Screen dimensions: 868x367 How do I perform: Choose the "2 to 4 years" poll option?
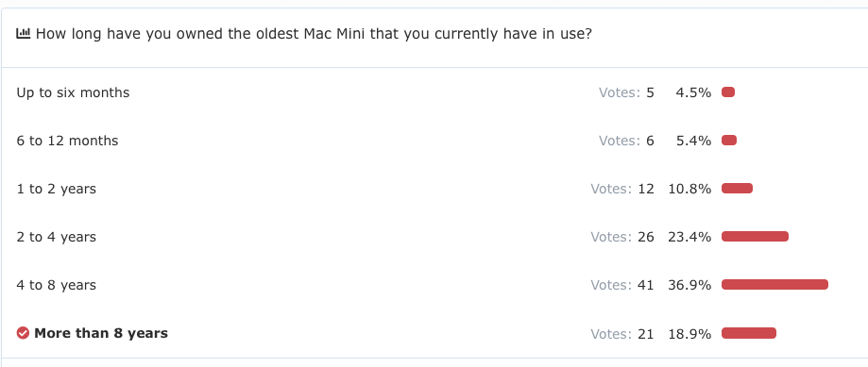[x=57, y=237]
